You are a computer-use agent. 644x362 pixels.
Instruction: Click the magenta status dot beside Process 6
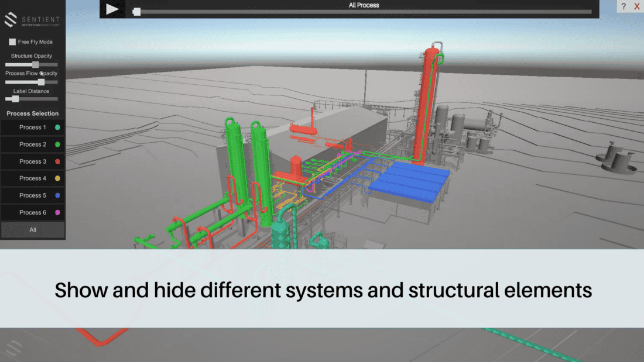point(57,212)
